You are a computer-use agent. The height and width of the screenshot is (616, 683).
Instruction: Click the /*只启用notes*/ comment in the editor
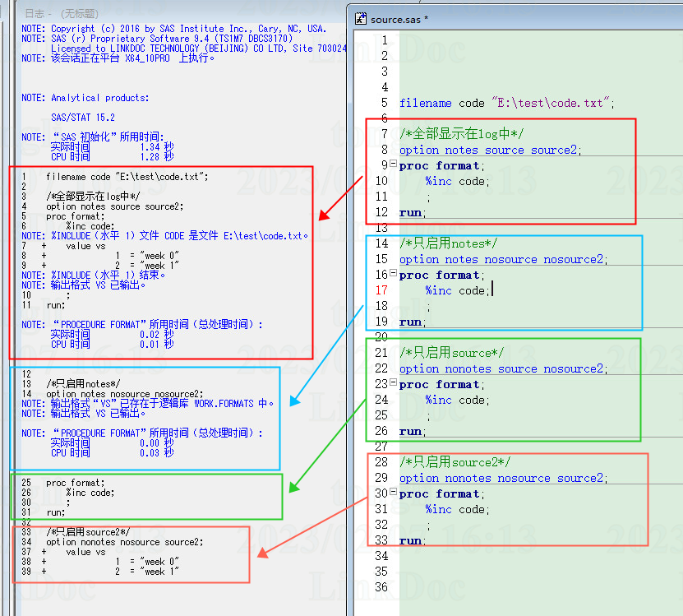(449, 243)
